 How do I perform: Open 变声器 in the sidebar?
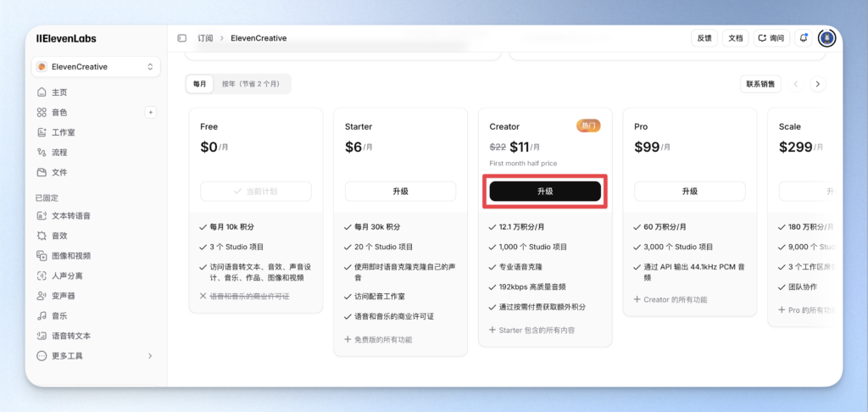point(96,296)
